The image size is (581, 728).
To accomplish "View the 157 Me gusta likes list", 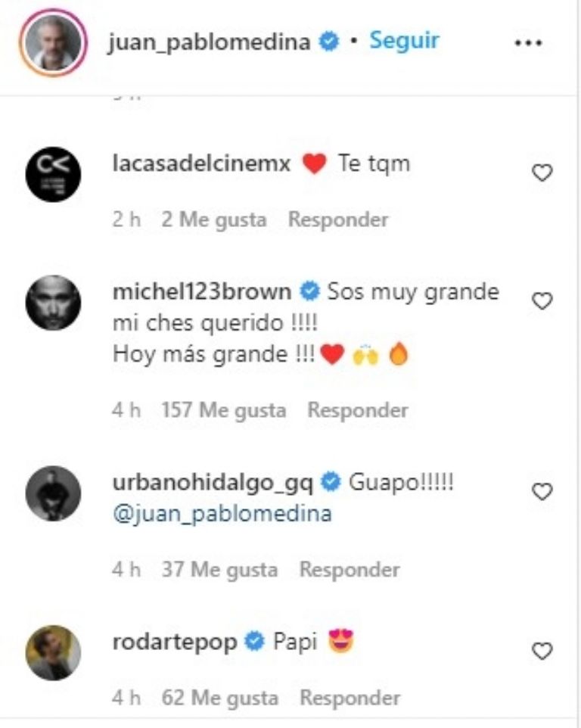I will click(224, 410).
